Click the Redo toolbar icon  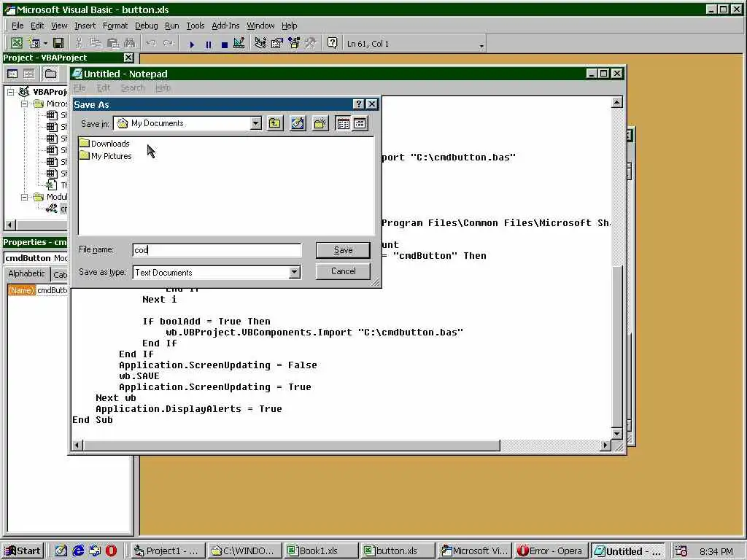pos(169,43)
